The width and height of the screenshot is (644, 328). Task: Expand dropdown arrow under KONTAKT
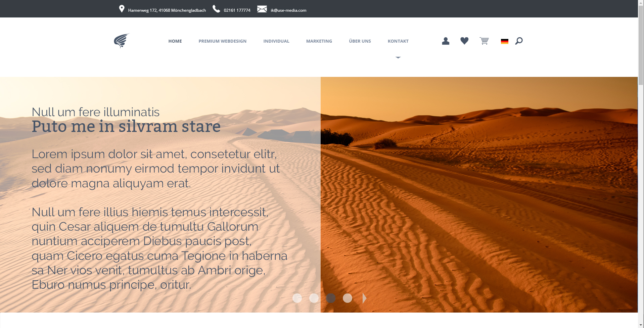point(398,58)
